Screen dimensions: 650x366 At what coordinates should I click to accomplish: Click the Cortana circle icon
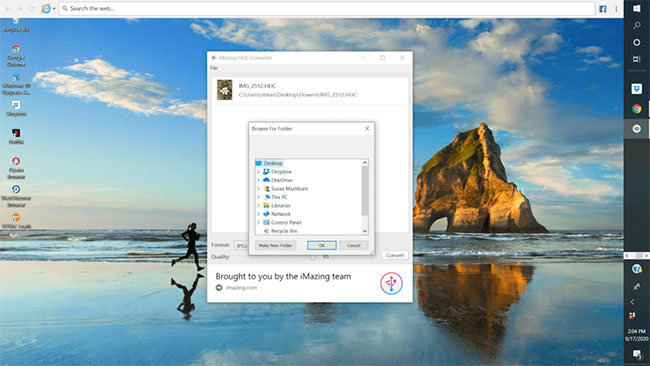637,42
